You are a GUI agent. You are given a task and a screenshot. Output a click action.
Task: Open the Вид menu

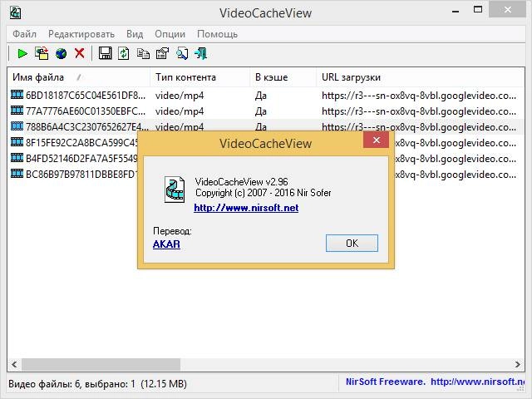pyautogui.click(x=135, y=34)
